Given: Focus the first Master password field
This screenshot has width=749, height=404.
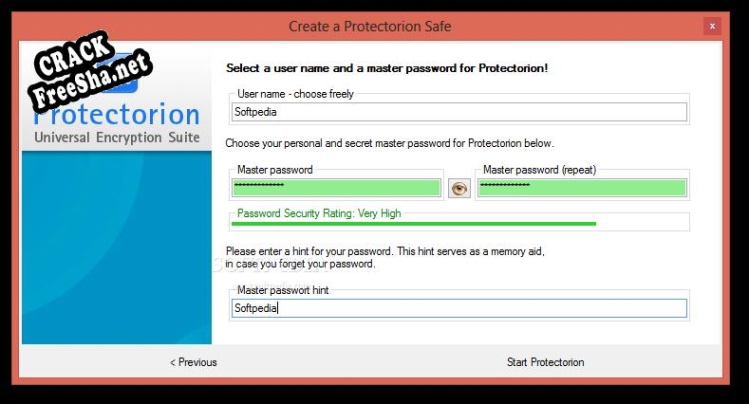Looking at the screenshot, I should pyautogui.click(x=337, y=187).
